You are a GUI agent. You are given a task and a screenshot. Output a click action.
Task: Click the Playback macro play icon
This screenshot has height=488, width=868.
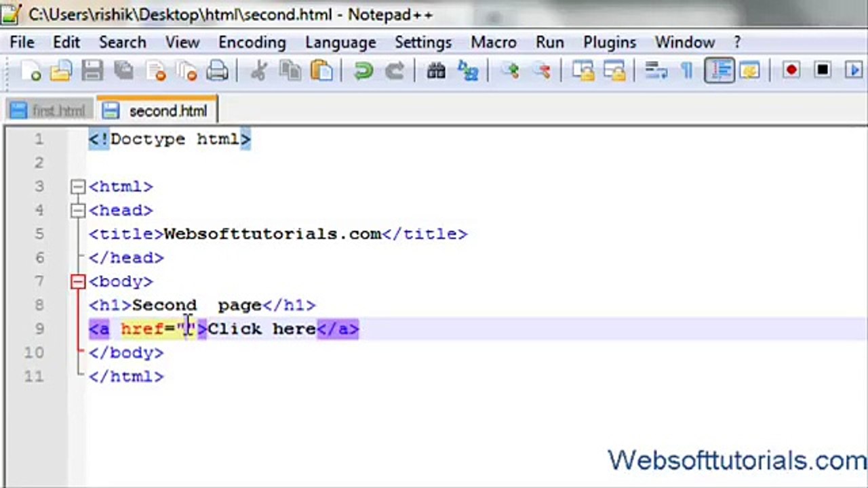[x=854, y=70]
